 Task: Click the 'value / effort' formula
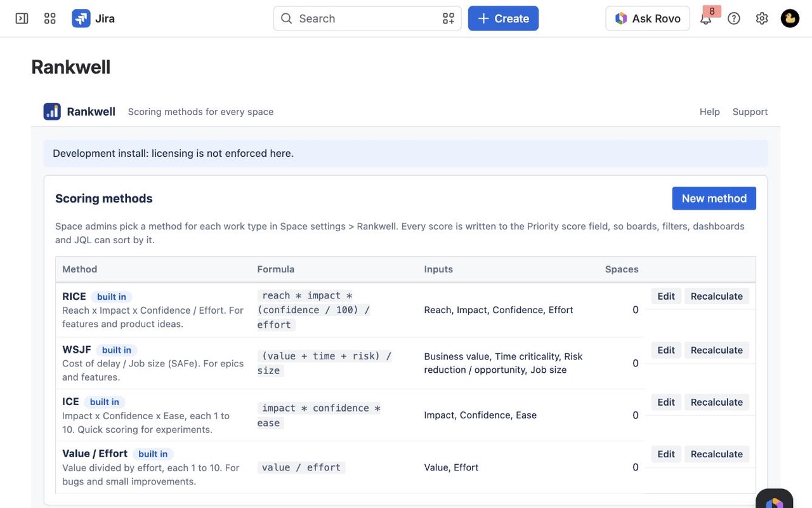pos(301,467)
